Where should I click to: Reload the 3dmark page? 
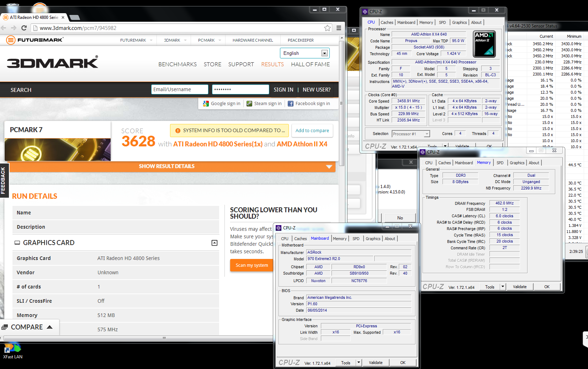coord(24,28)
